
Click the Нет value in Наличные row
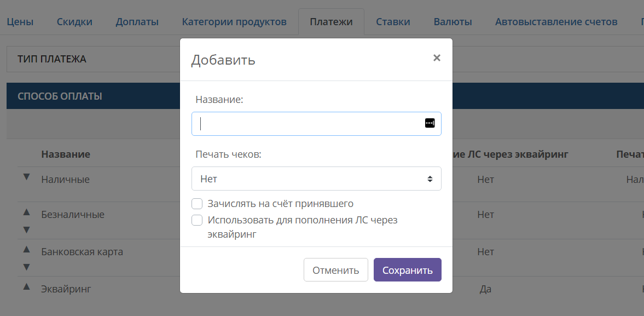(485, 180)
